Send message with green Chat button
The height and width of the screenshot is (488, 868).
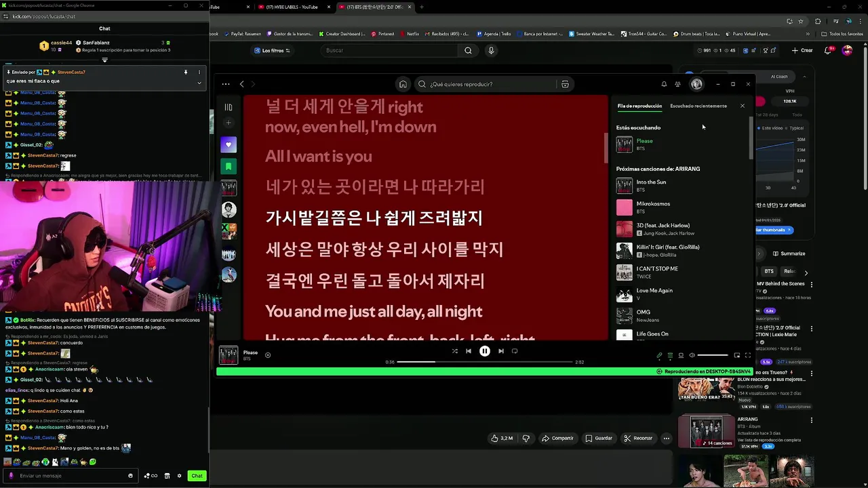[197, 476]
